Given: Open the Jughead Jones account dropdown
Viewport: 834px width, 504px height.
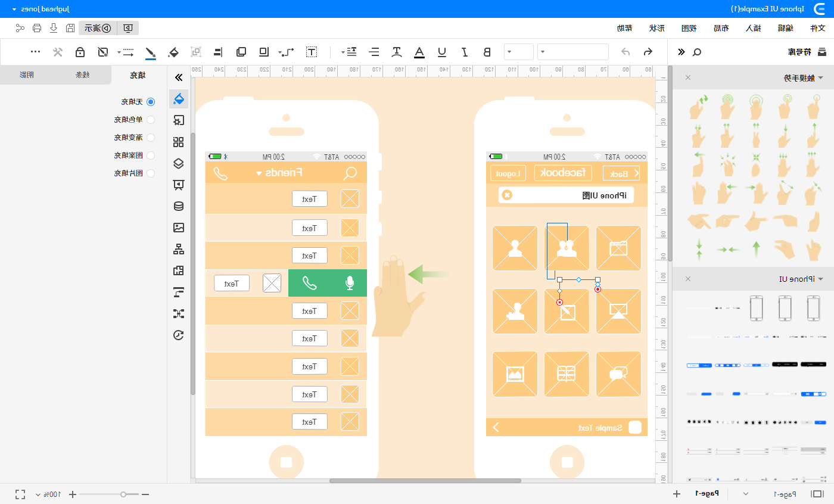Looking at the screenshot, I should point(41,9).
